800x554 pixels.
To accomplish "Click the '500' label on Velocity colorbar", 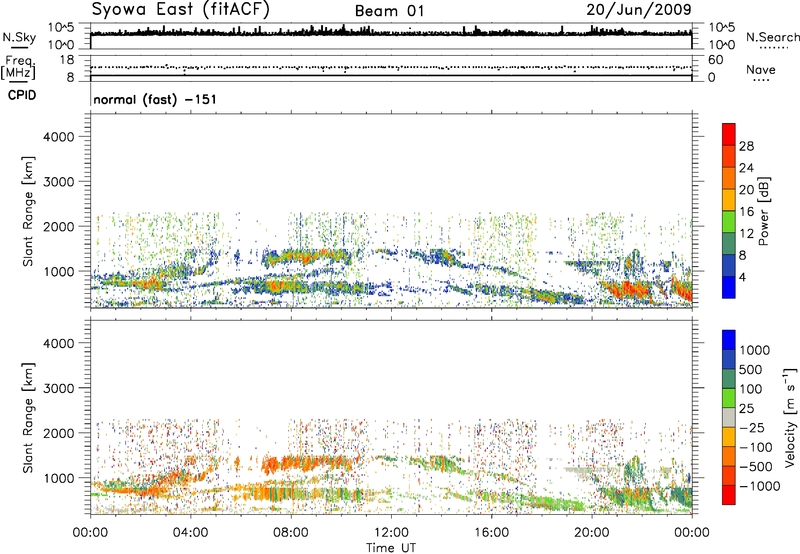I will pos(750,370).
